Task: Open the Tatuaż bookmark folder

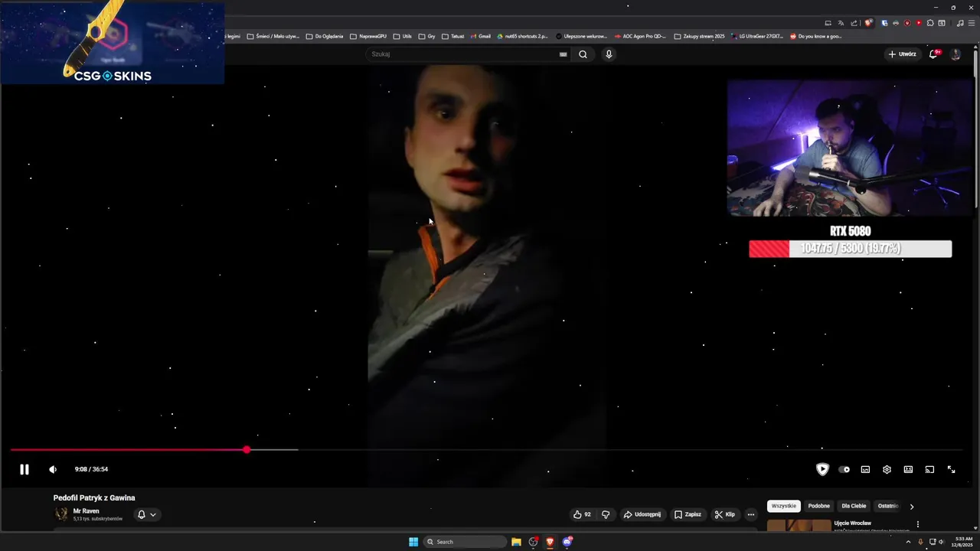Action: click(x=452, y=36)
